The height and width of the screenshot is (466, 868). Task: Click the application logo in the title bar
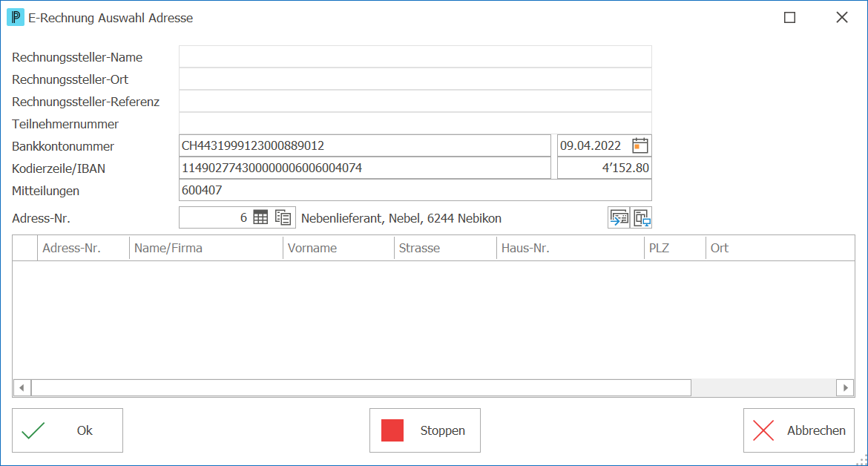[15, 17]
